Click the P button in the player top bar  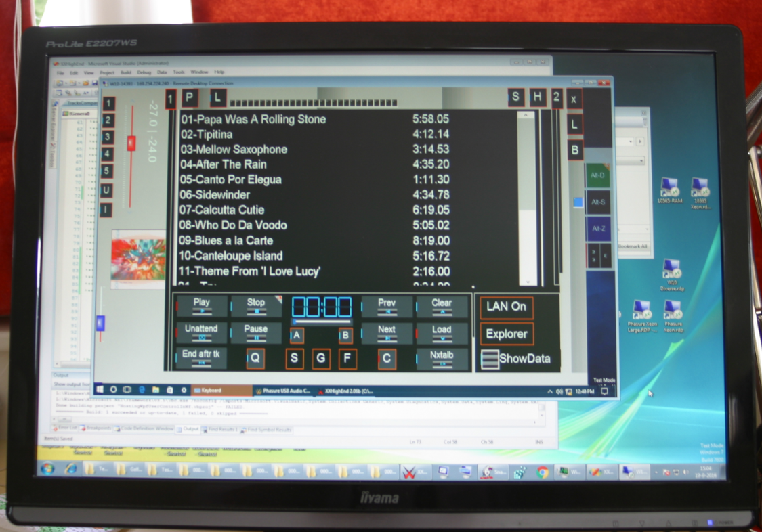[x=190, y=98]
